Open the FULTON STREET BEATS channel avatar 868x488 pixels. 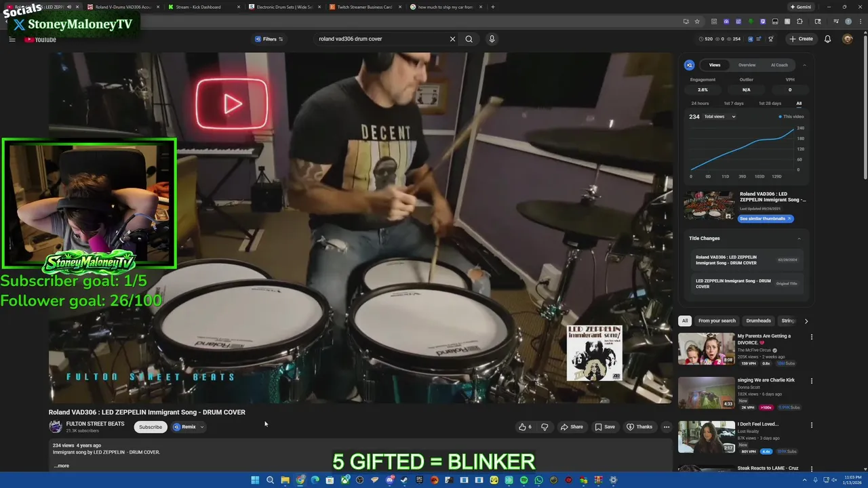click(56, 427)
